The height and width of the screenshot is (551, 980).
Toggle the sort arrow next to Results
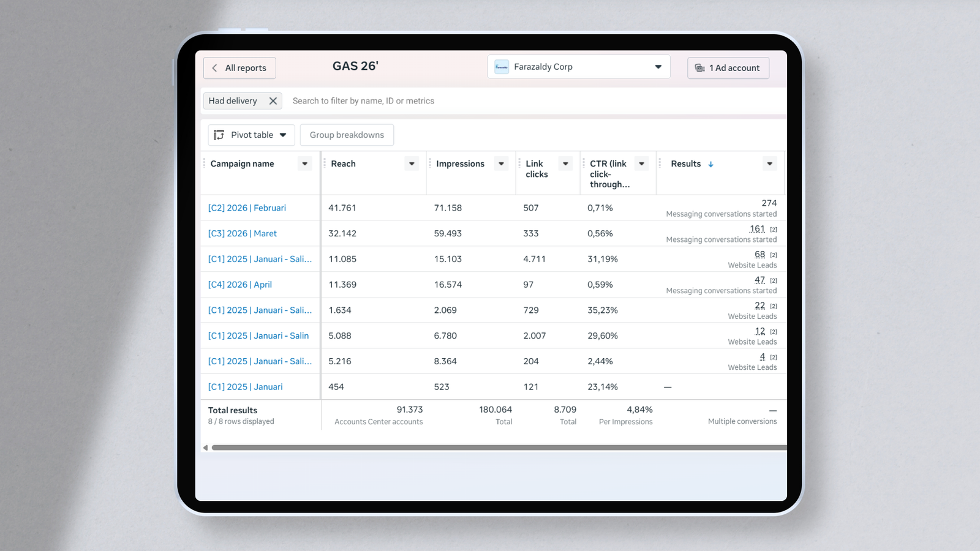pyautogui.click(x=710, y=164)
